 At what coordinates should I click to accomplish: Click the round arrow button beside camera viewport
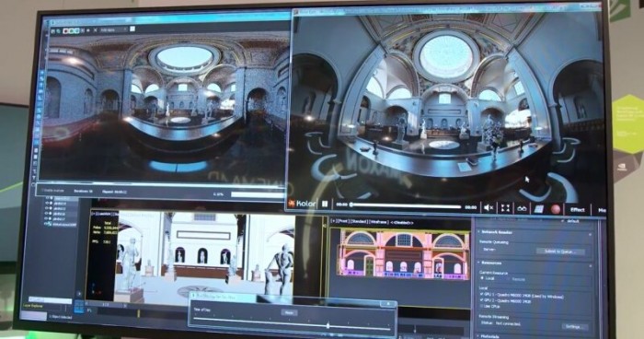pos(79,294)
